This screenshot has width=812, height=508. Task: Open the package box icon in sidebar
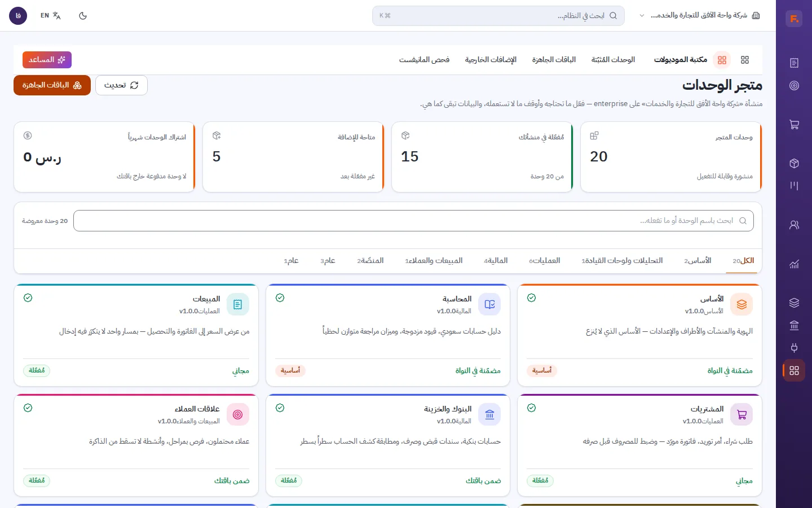click(794, 164)
